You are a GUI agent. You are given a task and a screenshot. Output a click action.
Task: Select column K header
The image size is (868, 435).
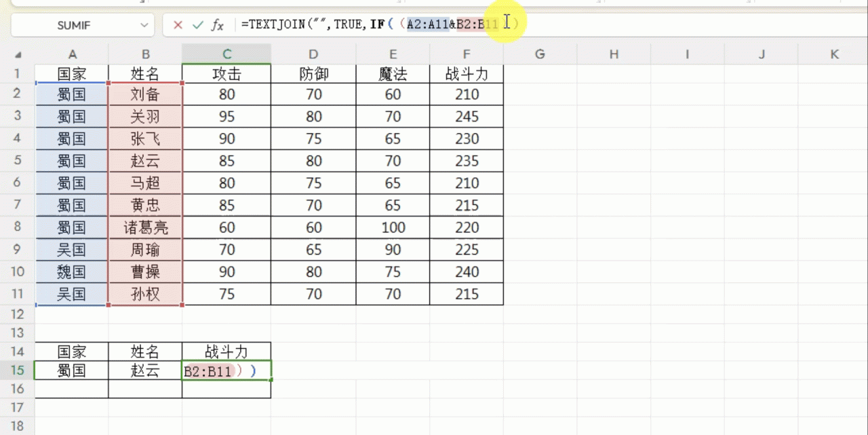pyautogui.click(x=834, y=54)
